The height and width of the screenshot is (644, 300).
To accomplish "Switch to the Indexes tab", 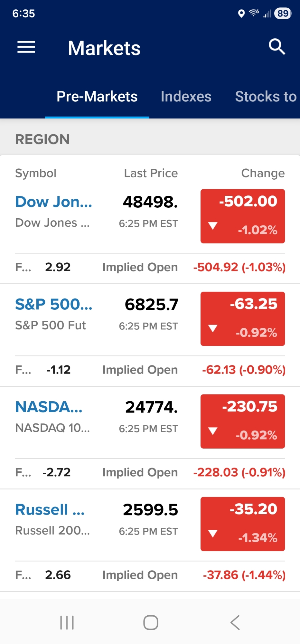I will (186, 97).
